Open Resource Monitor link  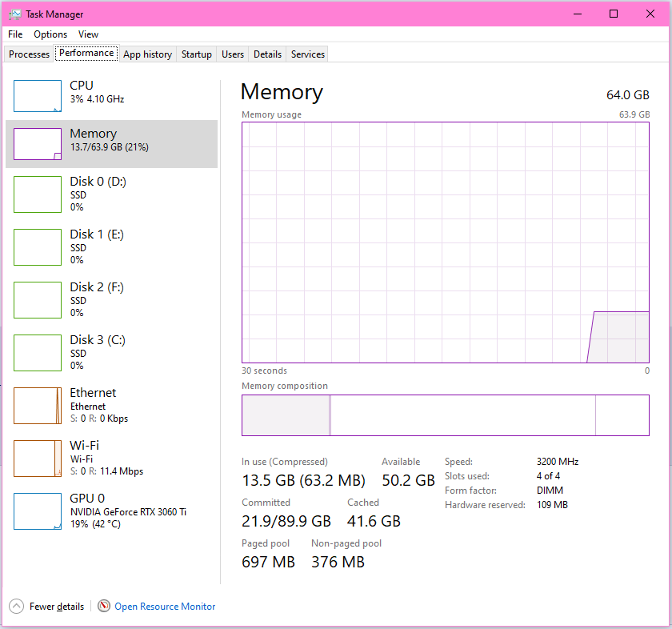pyautogui.click(x=165, y=607)
